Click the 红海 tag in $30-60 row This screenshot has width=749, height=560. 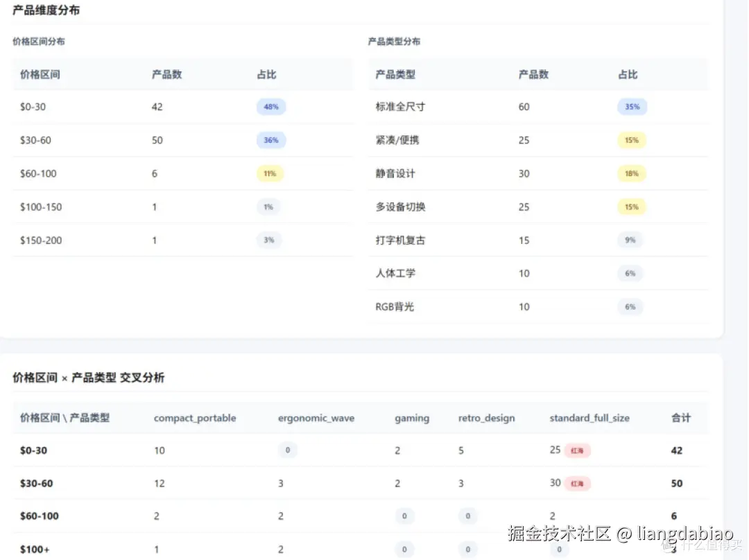pyautogui.click(x=578, y=484)
